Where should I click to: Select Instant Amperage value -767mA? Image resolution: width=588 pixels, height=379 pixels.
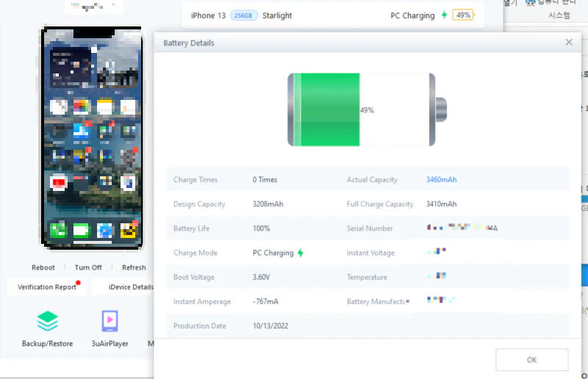[265, 301]
